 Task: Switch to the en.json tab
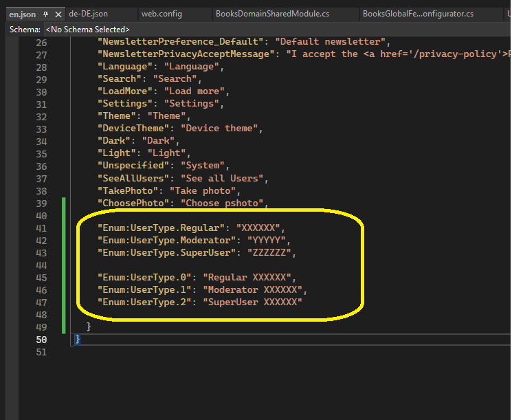click(x=22, y=14)
